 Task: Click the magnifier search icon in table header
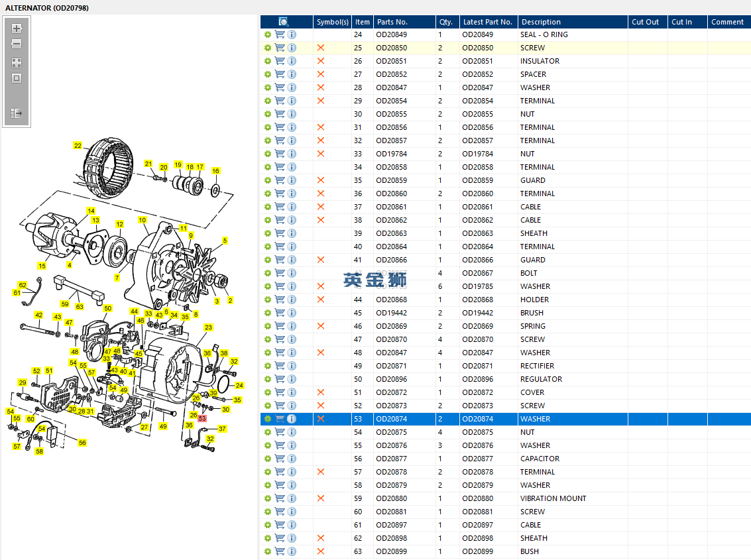point(284,22)
